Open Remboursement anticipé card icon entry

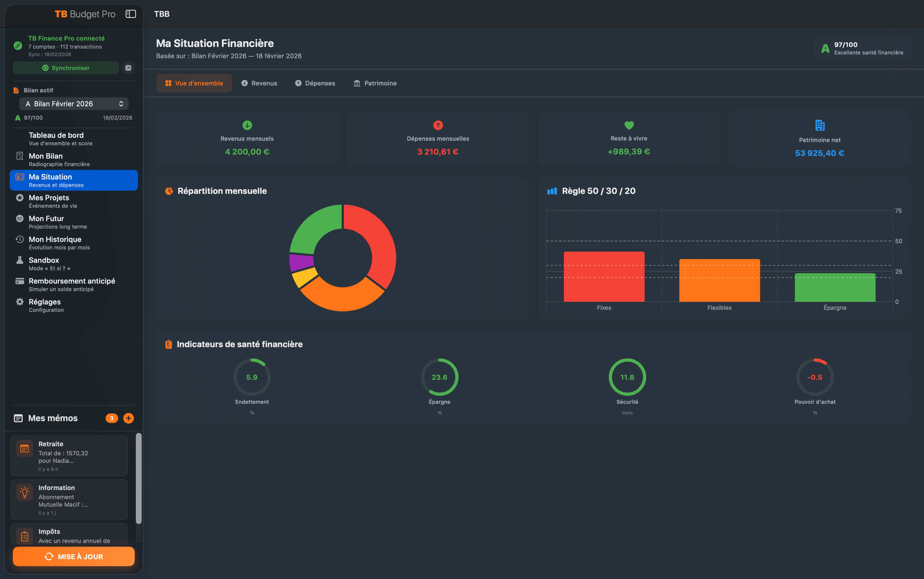pos(20,281)
